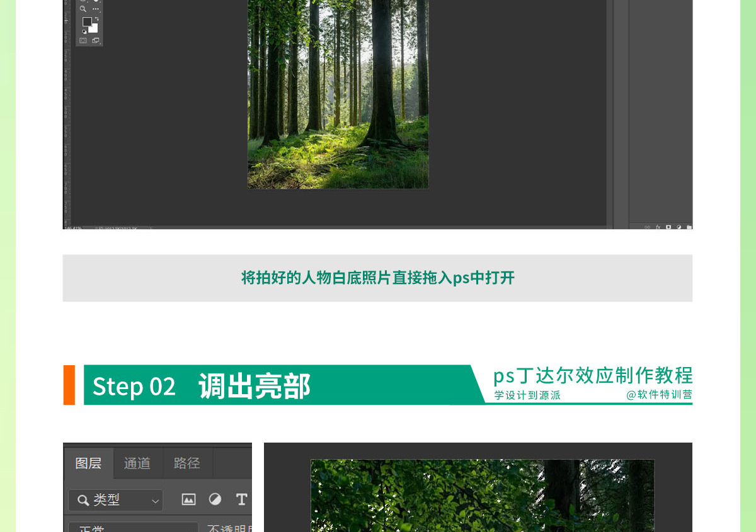Toggle Quick Mask mode icon

[83, 41]
